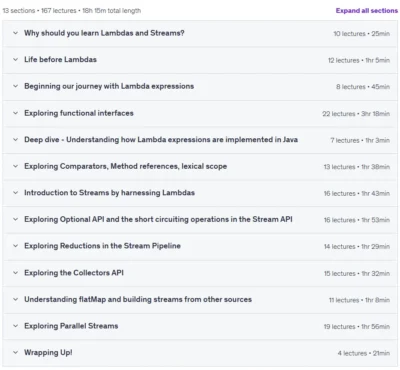Select title Exploring the Collectors API

click(x=74, y=273)
